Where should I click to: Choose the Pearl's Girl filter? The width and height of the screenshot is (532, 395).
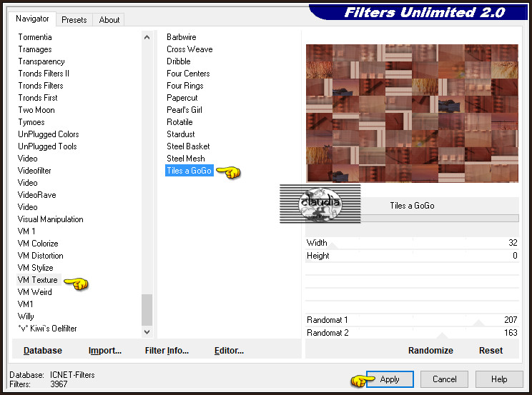point(184,110)
